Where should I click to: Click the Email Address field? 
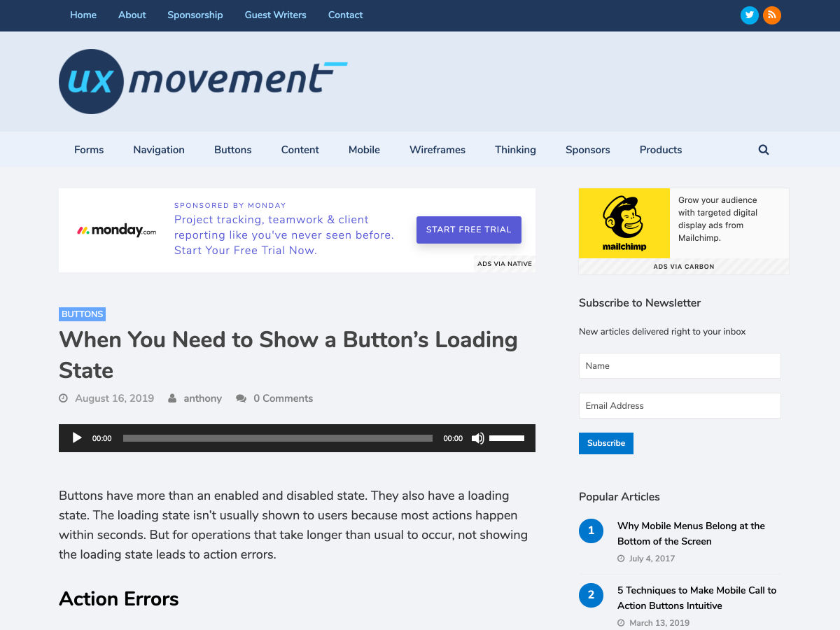click(679, 405)
